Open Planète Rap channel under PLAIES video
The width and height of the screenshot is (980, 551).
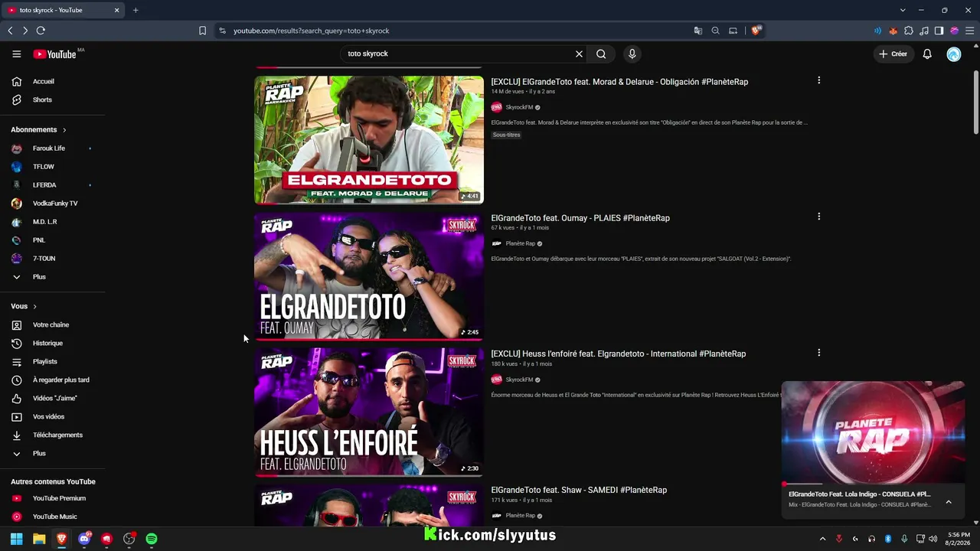(521, 243)
